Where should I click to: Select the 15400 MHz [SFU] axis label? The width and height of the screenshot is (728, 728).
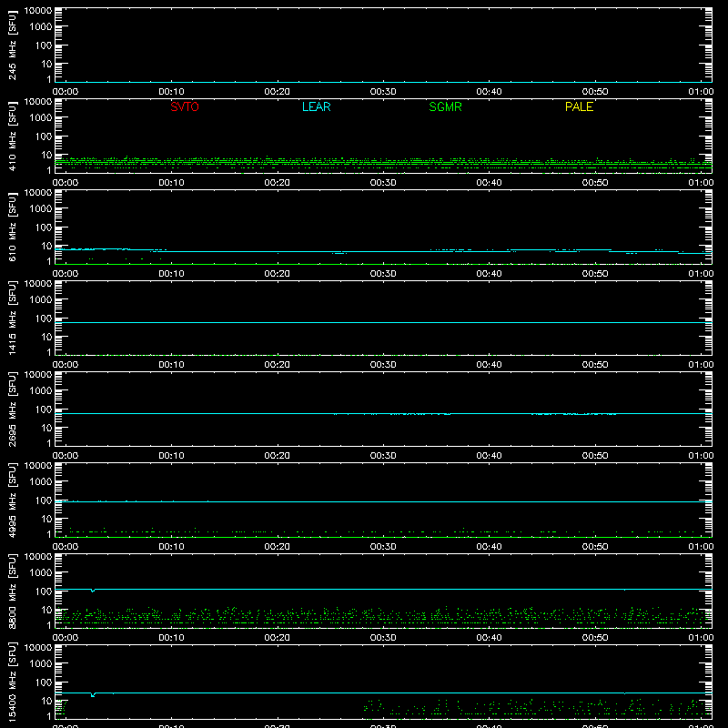(13, 682)
